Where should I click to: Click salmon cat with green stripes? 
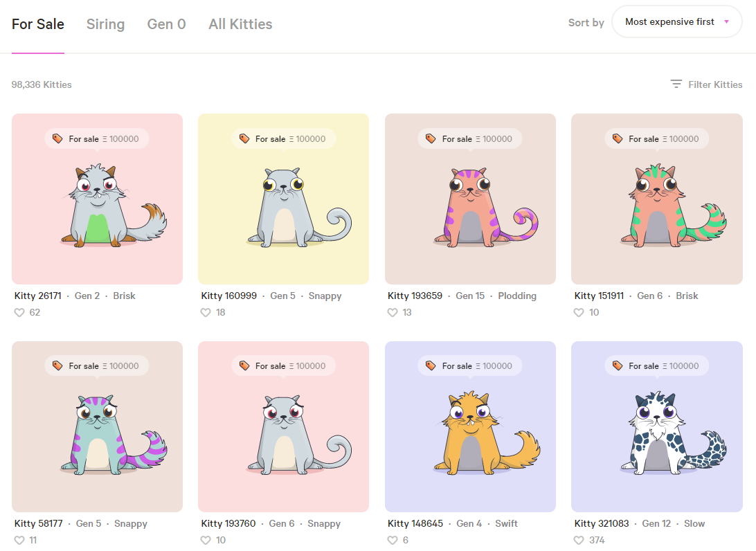[x=673, y=206]
